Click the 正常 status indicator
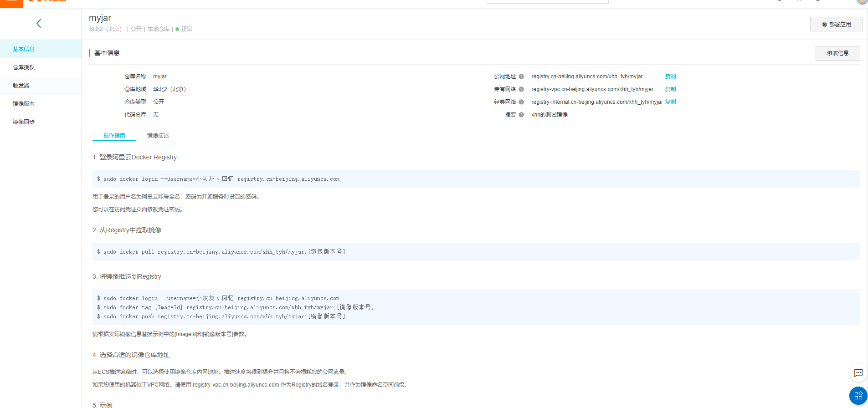Screen dimensions: 868x408 [184, 29]
